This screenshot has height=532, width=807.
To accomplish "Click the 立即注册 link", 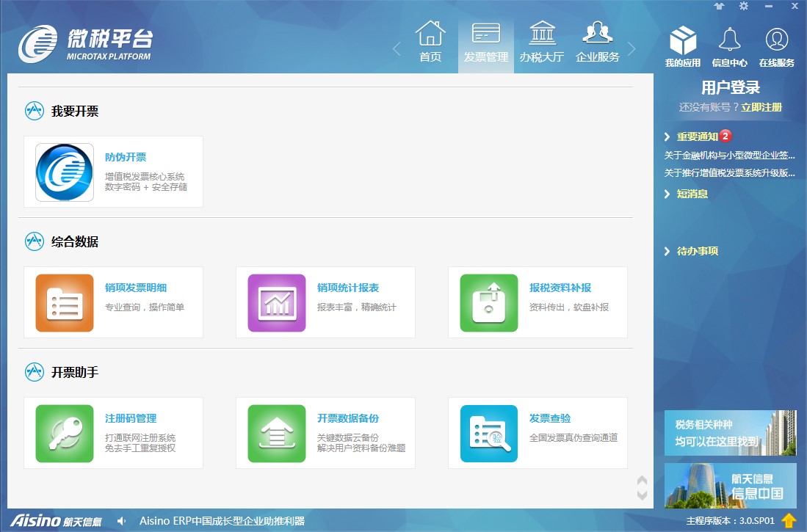I will tap(761, 107).
